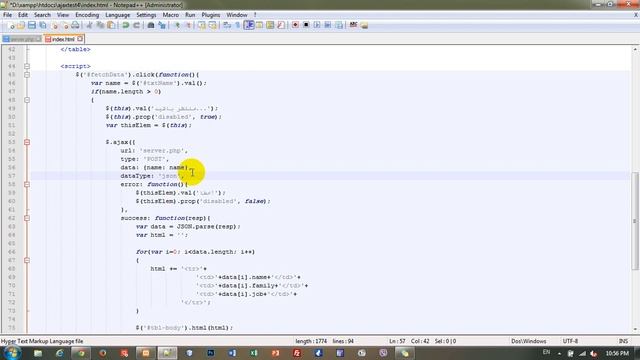Collapse the for-loop fold on line 67
Viewport: 640px width, 360px height.
point(27,260)
